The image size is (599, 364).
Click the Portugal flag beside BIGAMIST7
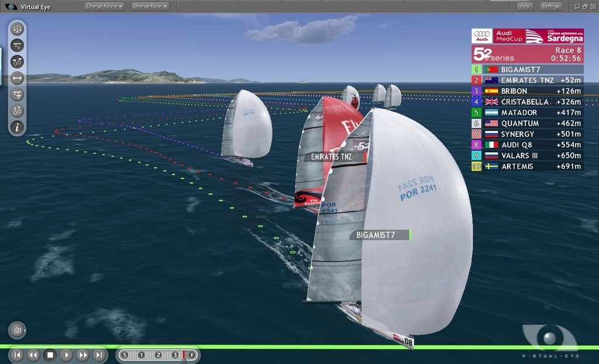(491, 70)
